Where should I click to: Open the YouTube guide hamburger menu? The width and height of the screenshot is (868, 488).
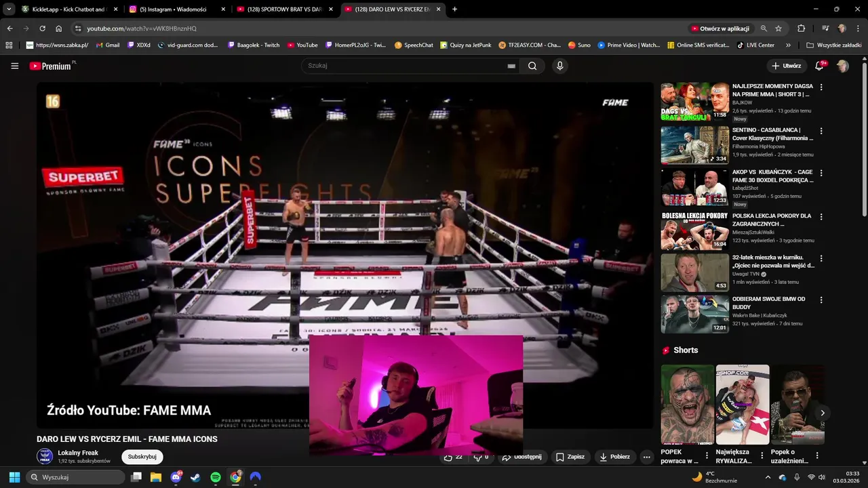pos(15,66)
